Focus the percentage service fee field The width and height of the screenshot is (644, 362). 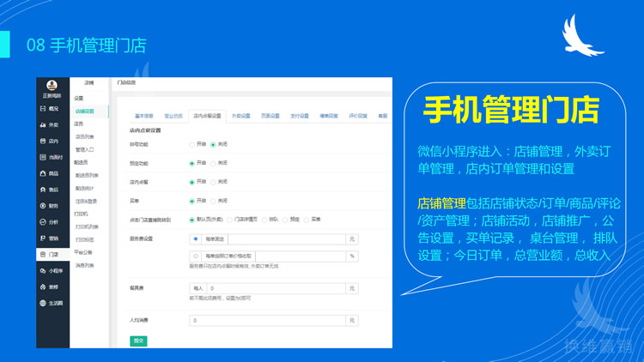click(x=301, y=256)
